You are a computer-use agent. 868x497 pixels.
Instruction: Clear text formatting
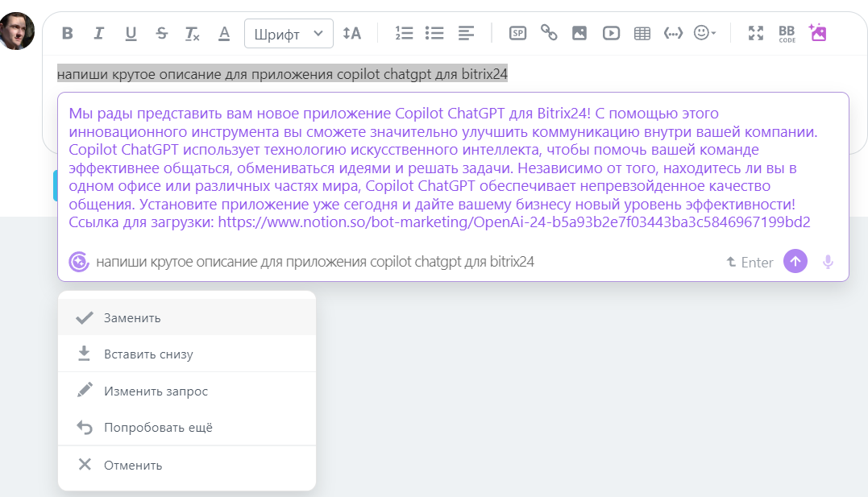193,33
